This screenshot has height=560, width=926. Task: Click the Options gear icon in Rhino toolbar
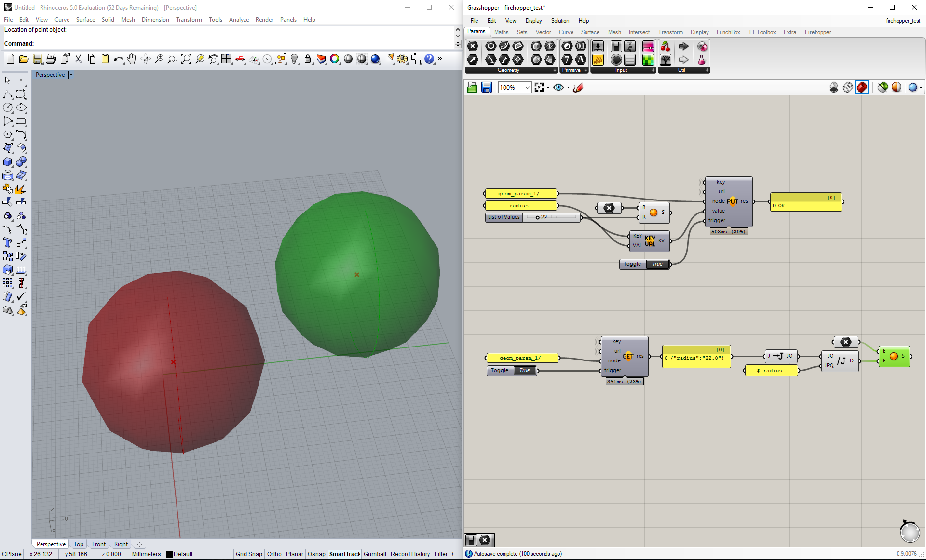(x=402, y=59)
